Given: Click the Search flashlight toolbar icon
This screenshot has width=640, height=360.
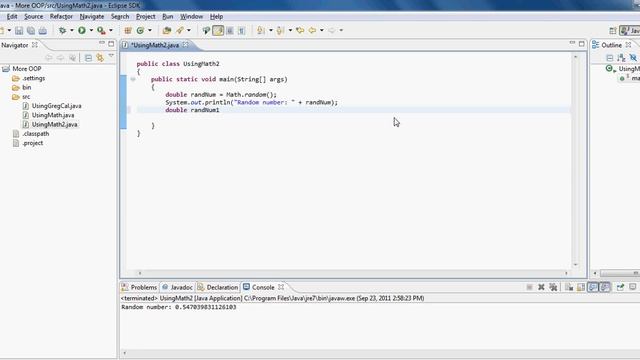Looking at the screenshot, I should click(x=180, y=30).
